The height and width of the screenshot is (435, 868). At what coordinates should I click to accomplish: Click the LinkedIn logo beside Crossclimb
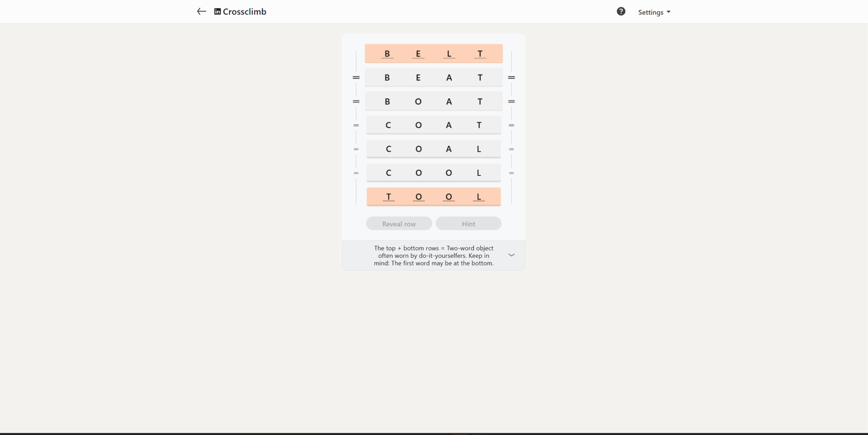(x=218, y=11)
